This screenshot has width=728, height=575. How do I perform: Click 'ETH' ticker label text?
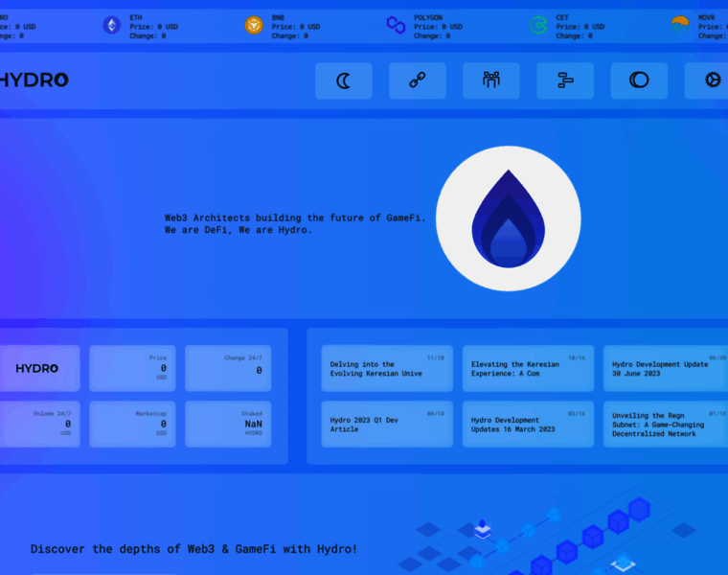point(136,17)
